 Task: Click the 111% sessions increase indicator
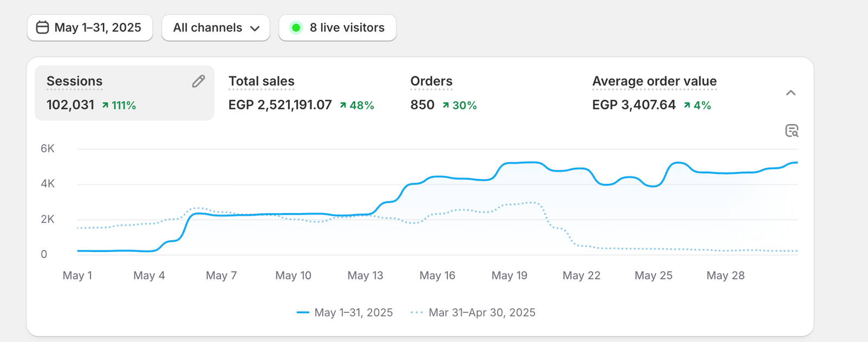point(119,106)
